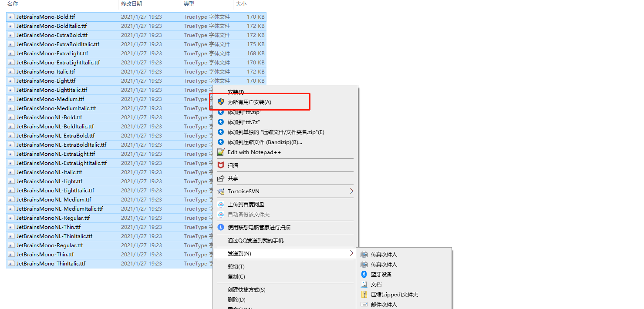
Task: Click the McAfee 扫描 shield icon
Action: [x=221, y=165]
